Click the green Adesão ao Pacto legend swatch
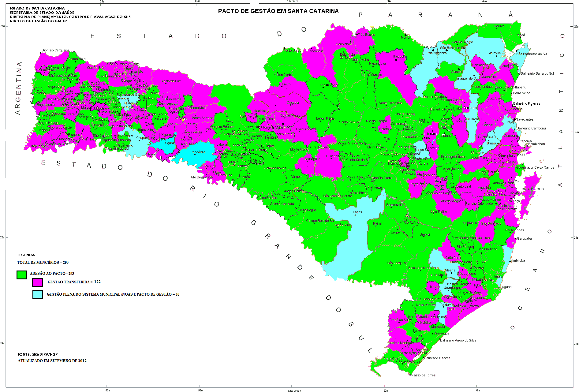Screen dimensions: 579x392 22,275
